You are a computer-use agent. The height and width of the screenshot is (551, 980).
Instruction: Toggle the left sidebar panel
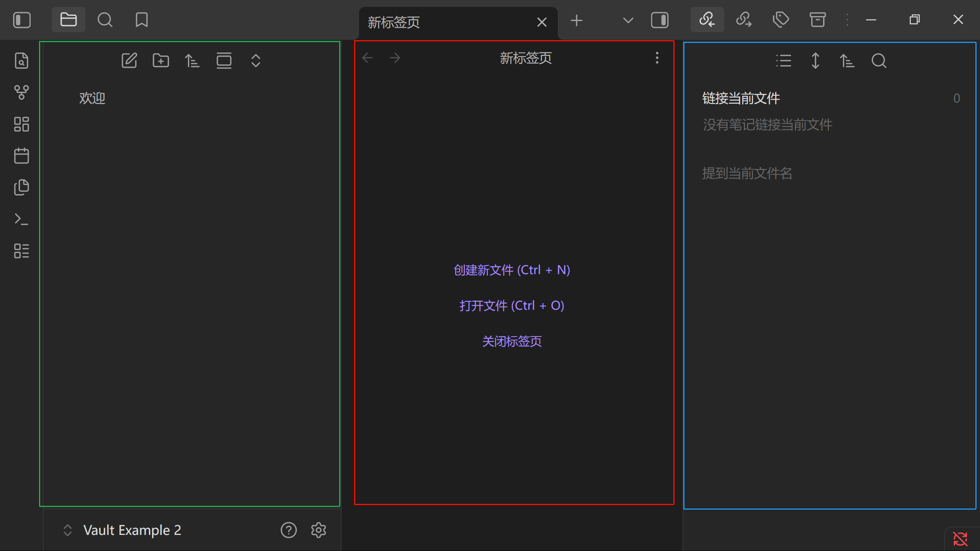coord(22,20)
